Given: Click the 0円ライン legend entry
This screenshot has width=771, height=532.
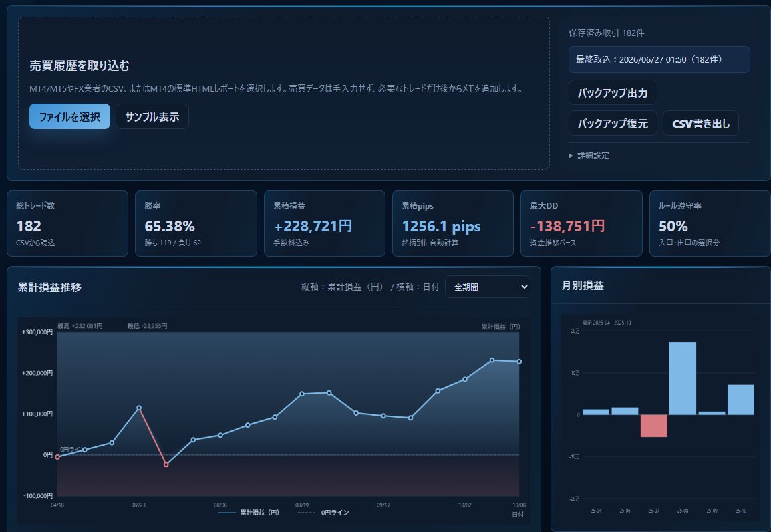Looking at the screenshot, I should [x=323, y=513].
